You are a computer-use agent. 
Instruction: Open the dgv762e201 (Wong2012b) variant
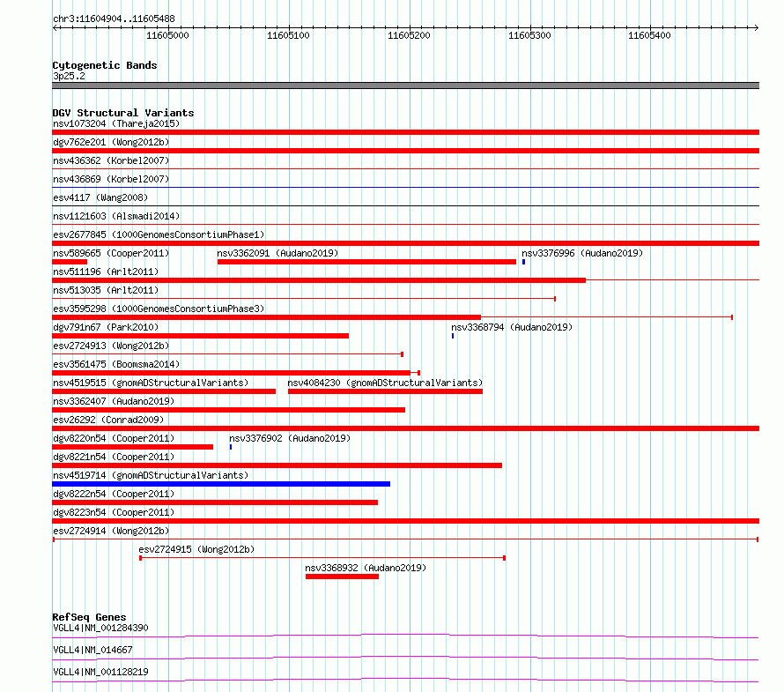(x=111, y=142)
